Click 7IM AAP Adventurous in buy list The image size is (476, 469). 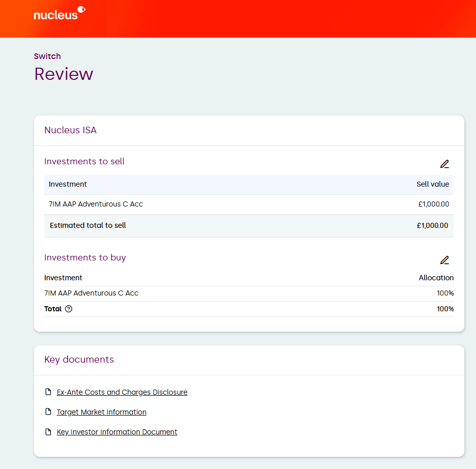[x=91, y=293]
